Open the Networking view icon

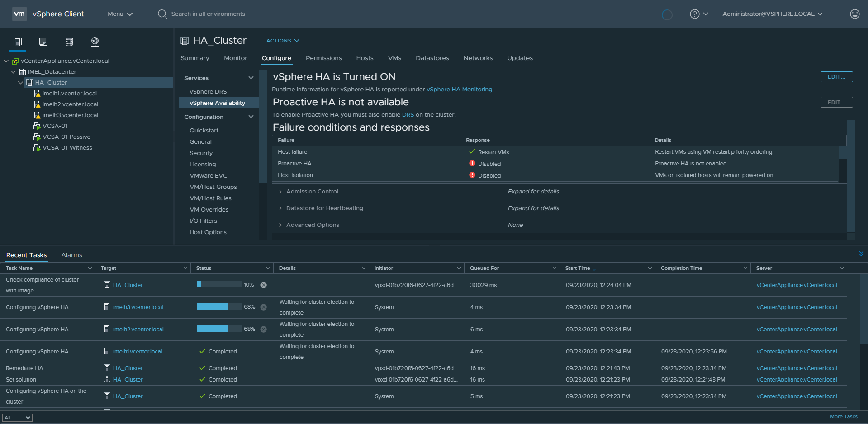coord(95,42)
